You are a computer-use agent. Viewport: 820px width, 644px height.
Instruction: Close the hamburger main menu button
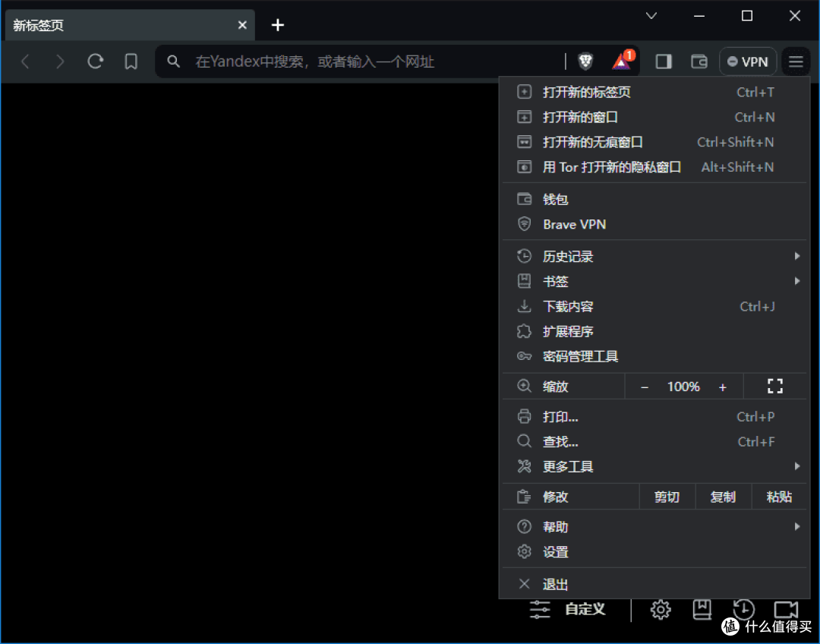(x=796, y=62)
